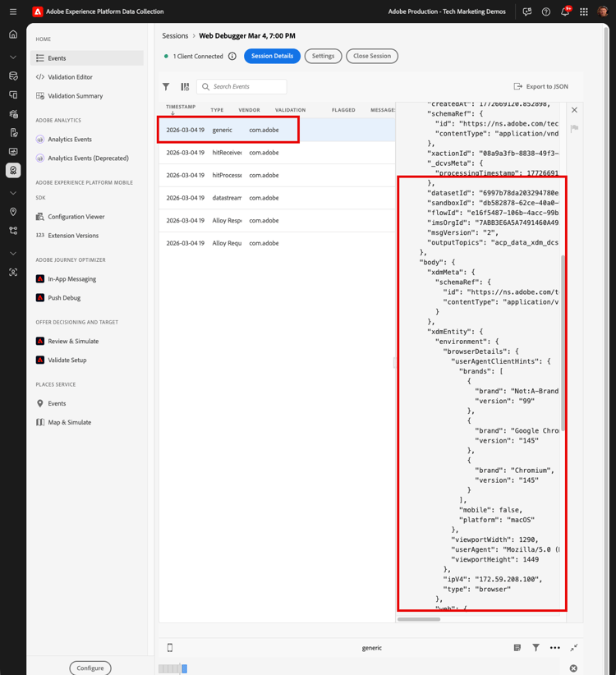
Task: Click the timeline filter funnel icon
Action: point(536,647)
